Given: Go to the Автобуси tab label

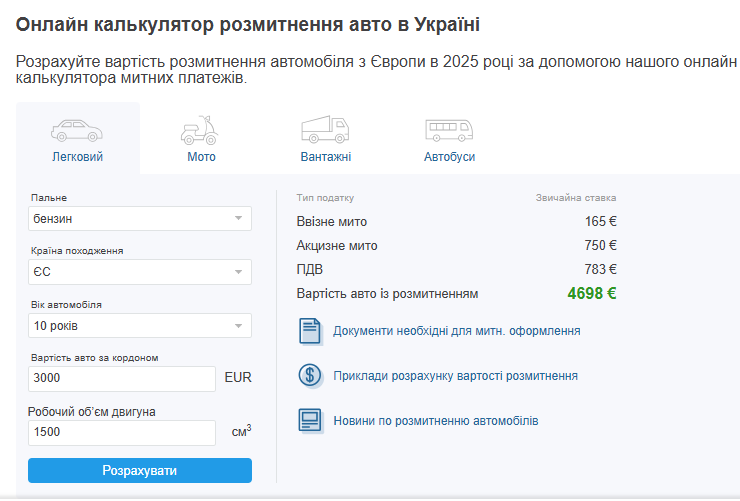Looking at the screenshot, I should coord(449,157).
